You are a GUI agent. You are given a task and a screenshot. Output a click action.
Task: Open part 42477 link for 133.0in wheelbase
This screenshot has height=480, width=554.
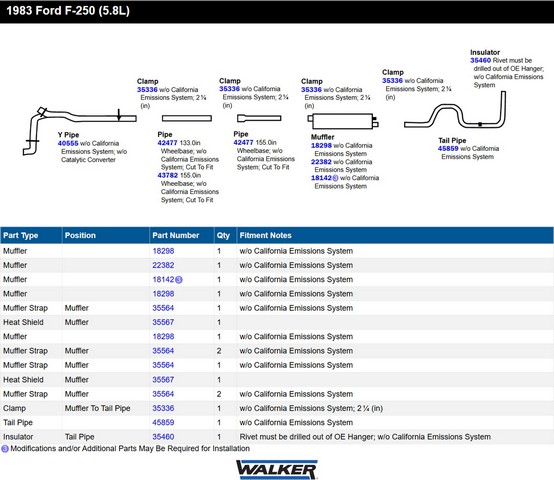(x=167, y=143)
